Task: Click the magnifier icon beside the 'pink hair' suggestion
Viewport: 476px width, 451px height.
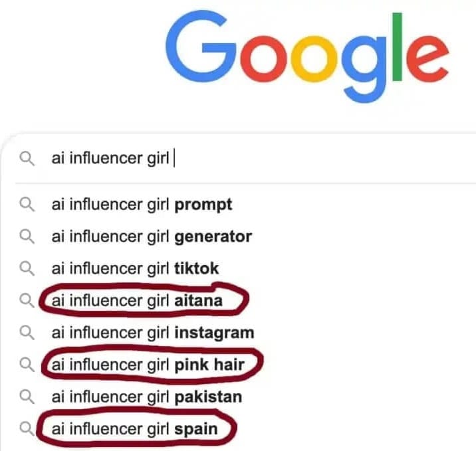Action: pyautogui.click(x=27, y=364)
